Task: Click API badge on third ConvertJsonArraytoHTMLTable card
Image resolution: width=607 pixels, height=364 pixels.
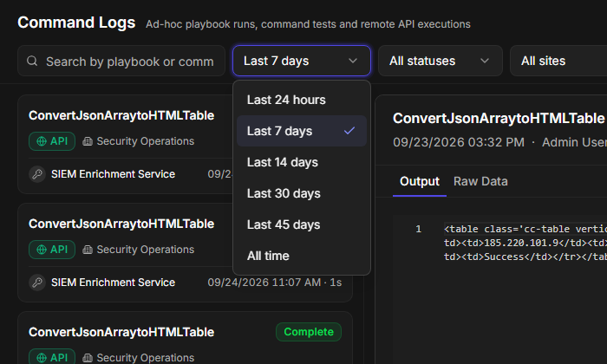Action: pyautogui.click(x=52, y=356)
